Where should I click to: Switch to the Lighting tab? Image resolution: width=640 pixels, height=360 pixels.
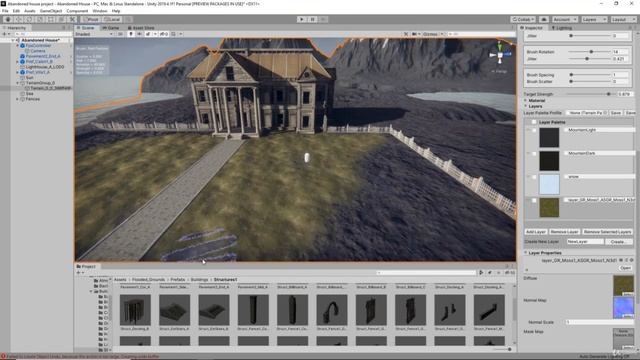[x=562, y=28]
